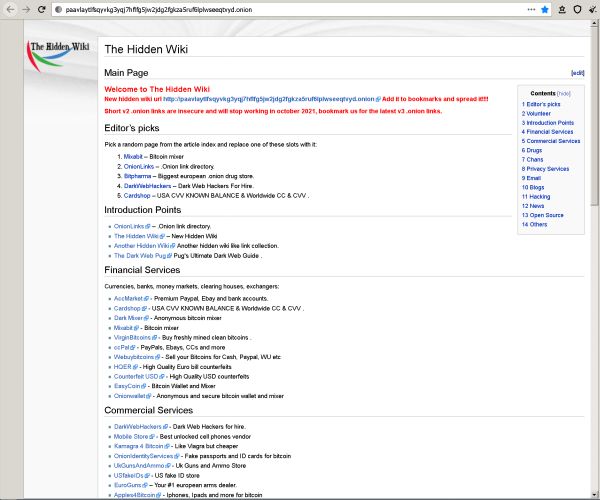Jump to Others in Contents
Screen dimensions: 600x500
(534, 225)
